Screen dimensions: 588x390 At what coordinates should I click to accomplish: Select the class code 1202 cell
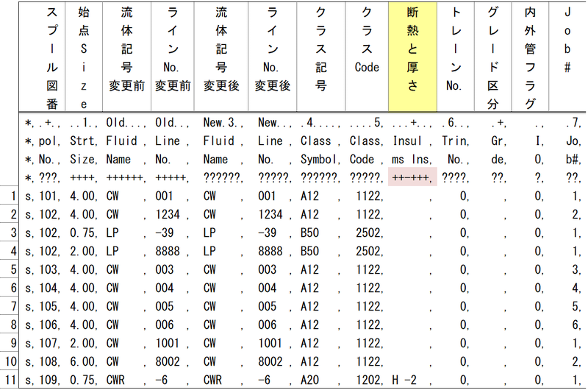366,380
